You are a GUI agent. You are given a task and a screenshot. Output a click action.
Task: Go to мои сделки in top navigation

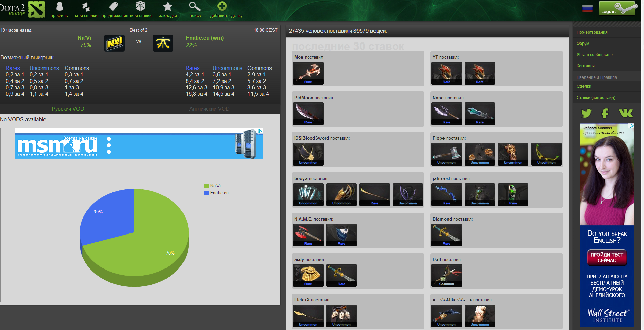click(86, 16)
